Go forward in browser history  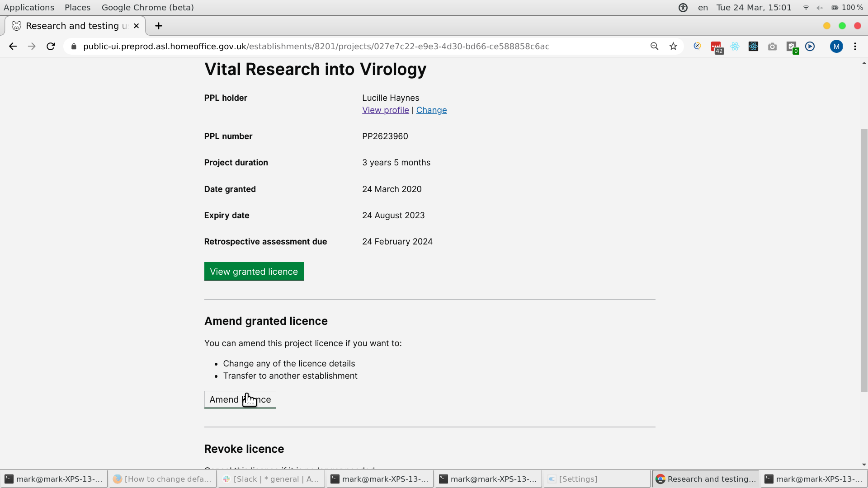32,47
